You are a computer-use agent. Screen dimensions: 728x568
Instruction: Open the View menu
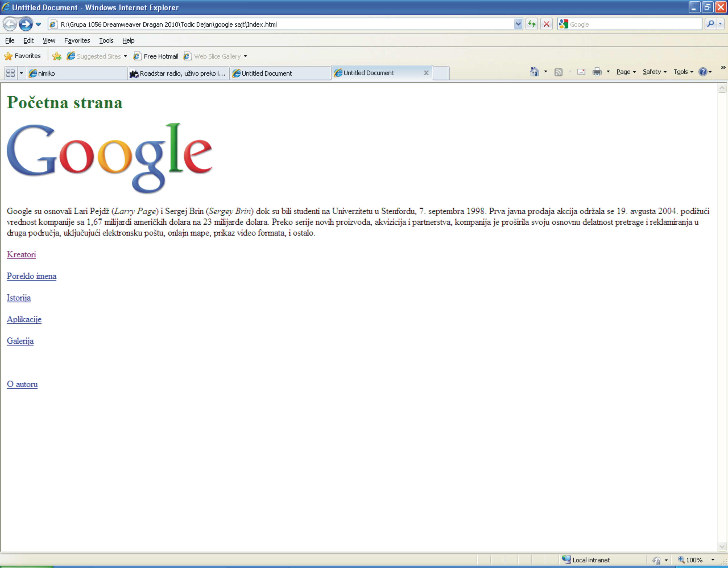(x=49, y=40)
